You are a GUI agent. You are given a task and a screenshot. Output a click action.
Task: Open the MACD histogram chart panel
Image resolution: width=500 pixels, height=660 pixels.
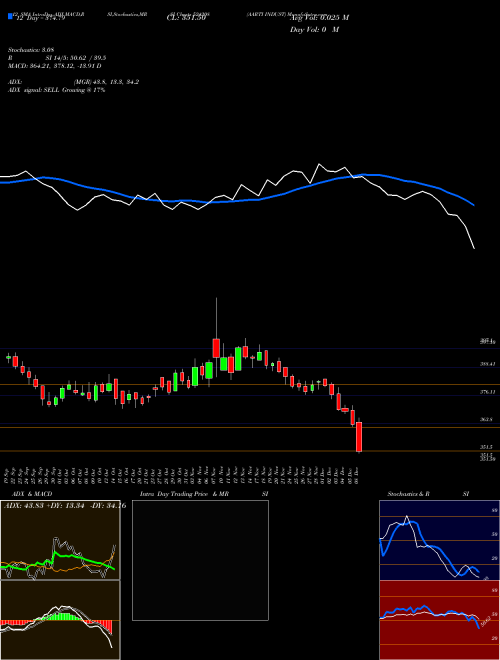pyautogui.click(x=60, y=620)
